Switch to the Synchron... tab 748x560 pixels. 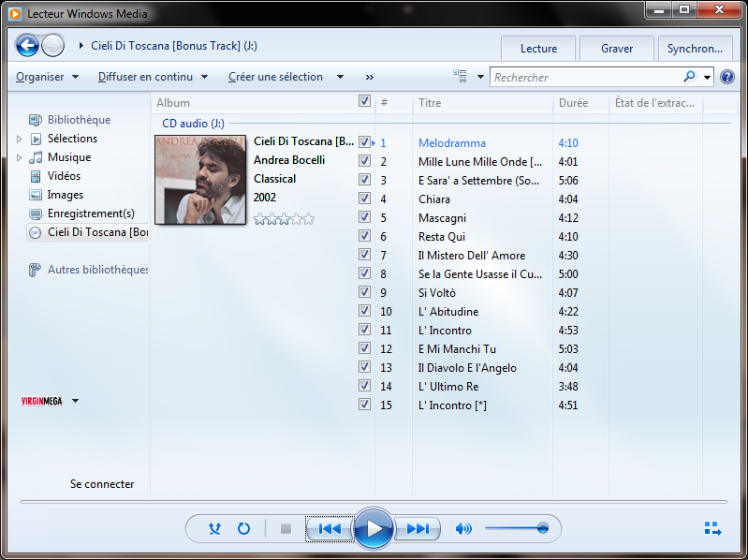pos(695,49)
